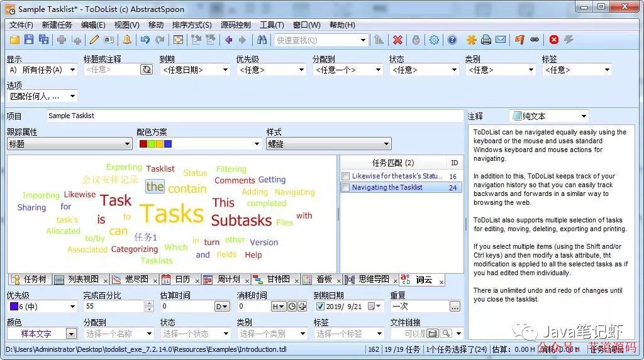Click the ID column header in matches list
Image resolution: width=644 pixels, height=360 pixels.
pos(454,163)
